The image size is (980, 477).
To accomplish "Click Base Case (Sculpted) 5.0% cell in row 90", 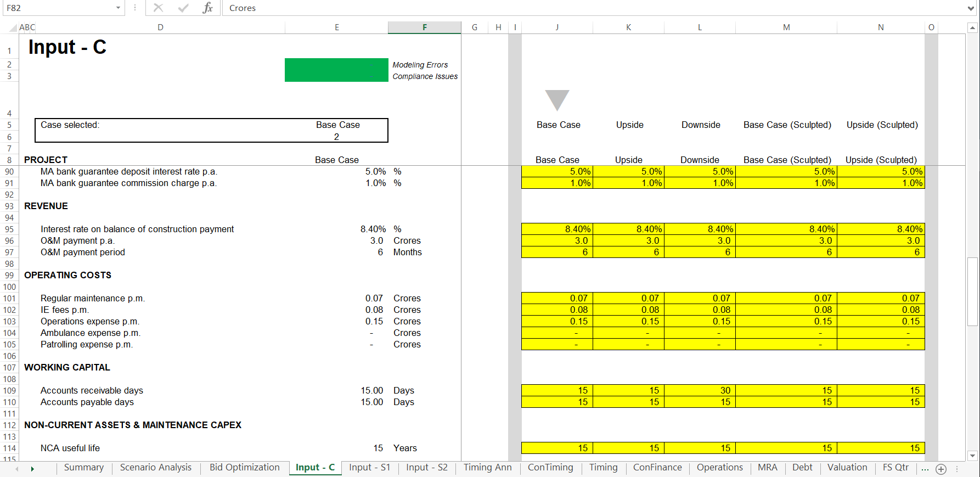I will tap(786, 171).
